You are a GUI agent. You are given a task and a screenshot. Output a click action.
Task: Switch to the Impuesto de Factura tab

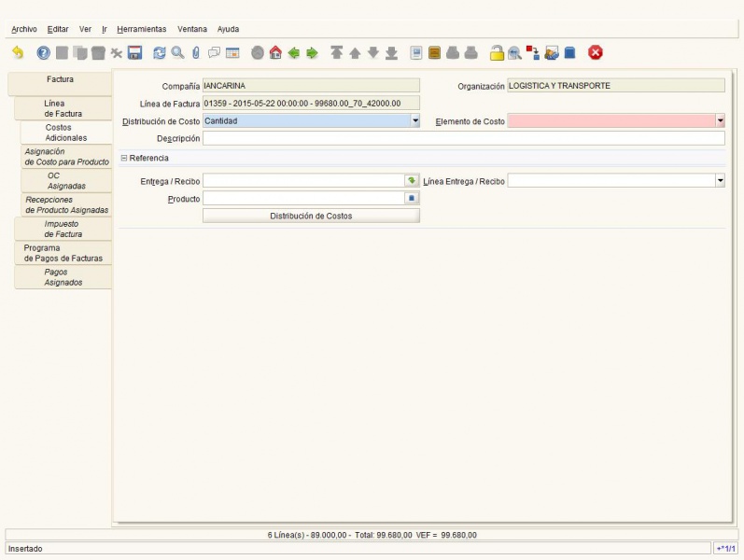63,229
